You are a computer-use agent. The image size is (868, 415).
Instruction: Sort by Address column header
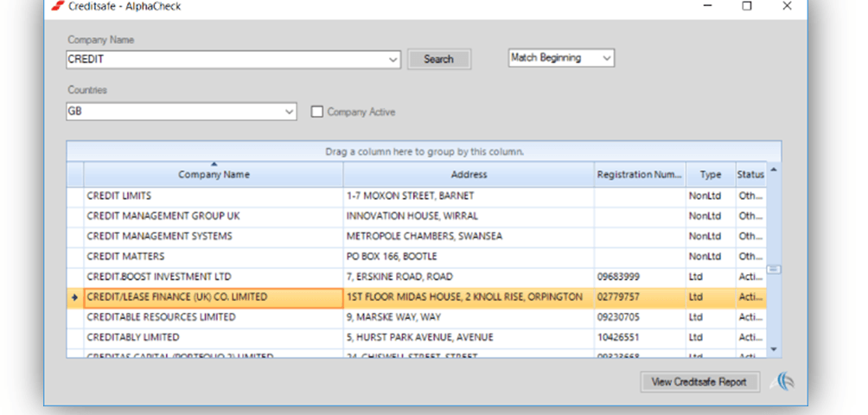[469, 175]
